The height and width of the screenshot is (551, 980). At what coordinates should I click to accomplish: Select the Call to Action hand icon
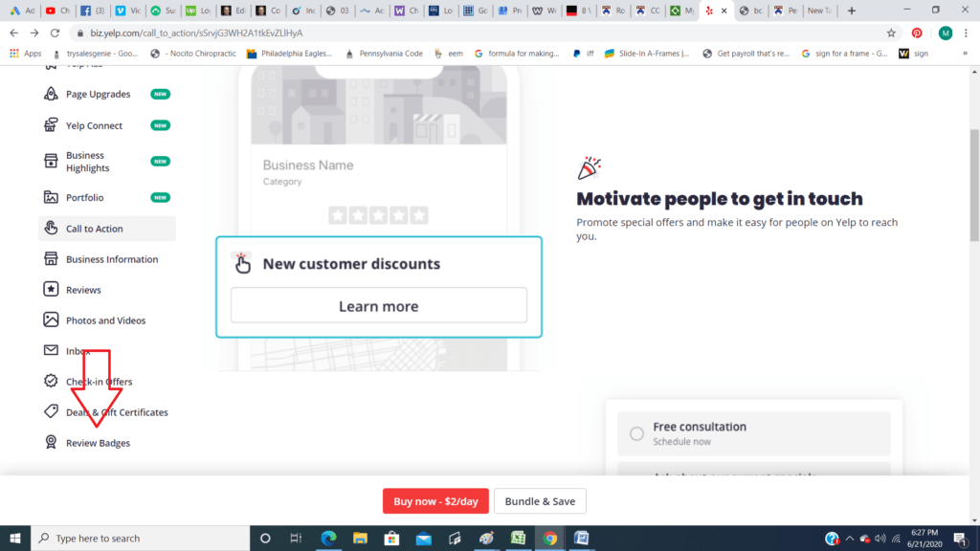(x=51, y=228)
